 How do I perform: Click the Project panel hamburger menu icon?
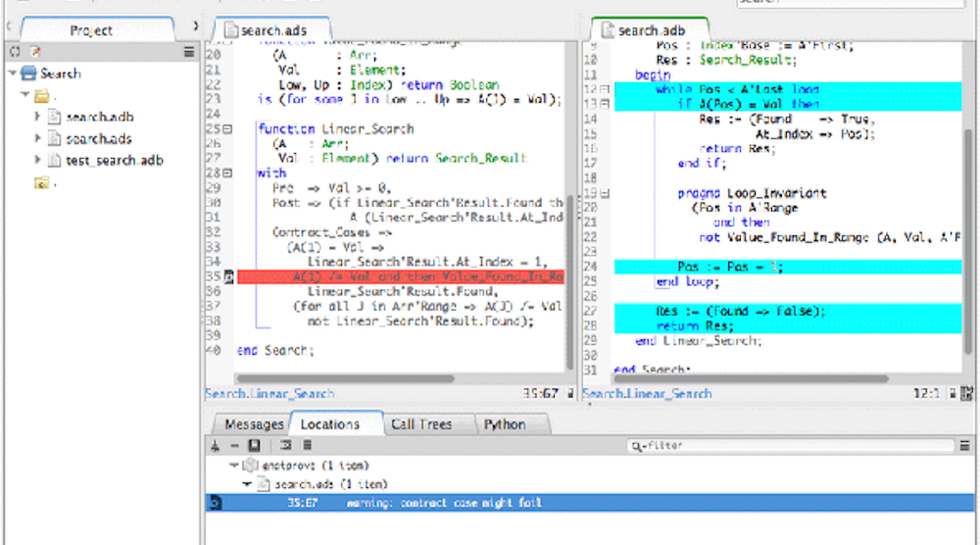tap(189, 51)
